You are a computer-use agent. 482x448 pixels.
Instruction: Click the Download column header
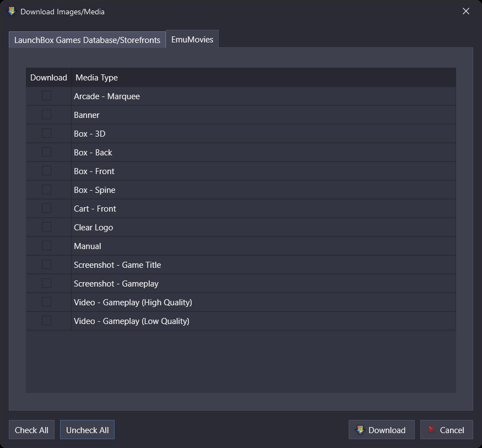tap(48, 78)
